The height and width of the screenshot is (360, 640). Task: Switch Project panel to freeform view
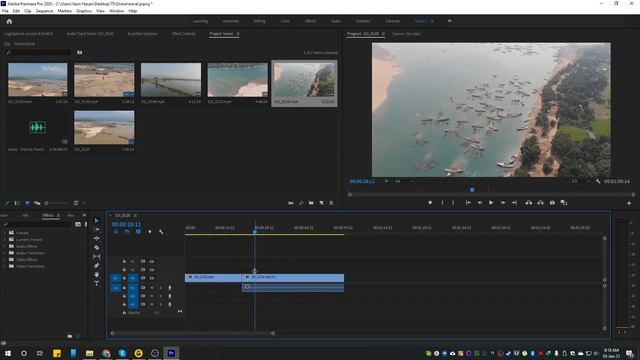tap(37, 203)
